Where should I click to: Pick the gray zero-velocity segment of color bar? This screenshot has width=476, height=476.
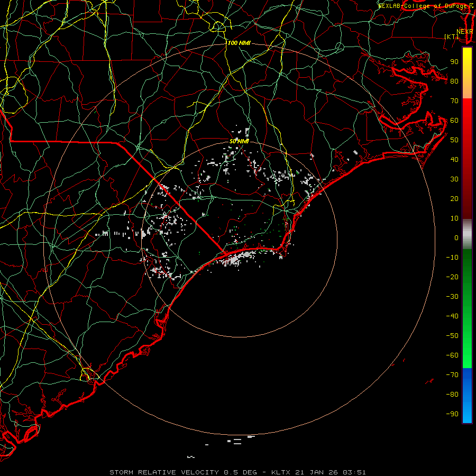pos(467,234)
